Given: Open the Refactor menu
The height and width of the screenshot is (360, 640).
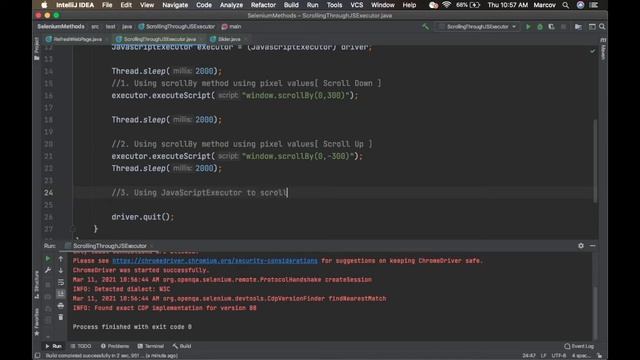Looking at the screenshot, I should click(x=263, y=5).
